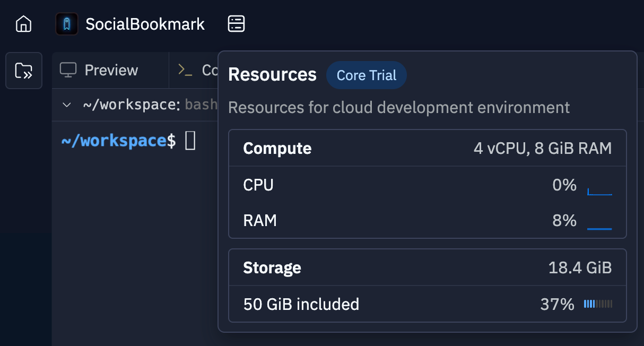Click the RAM 8% value
This screenshot has width=644, height=346.
(564, 221)
